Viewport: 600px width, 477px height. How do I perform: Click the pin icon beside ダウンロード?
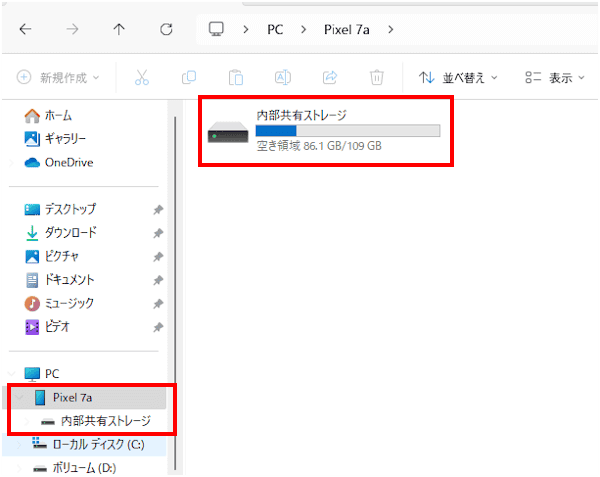click(x=158, y=233)
